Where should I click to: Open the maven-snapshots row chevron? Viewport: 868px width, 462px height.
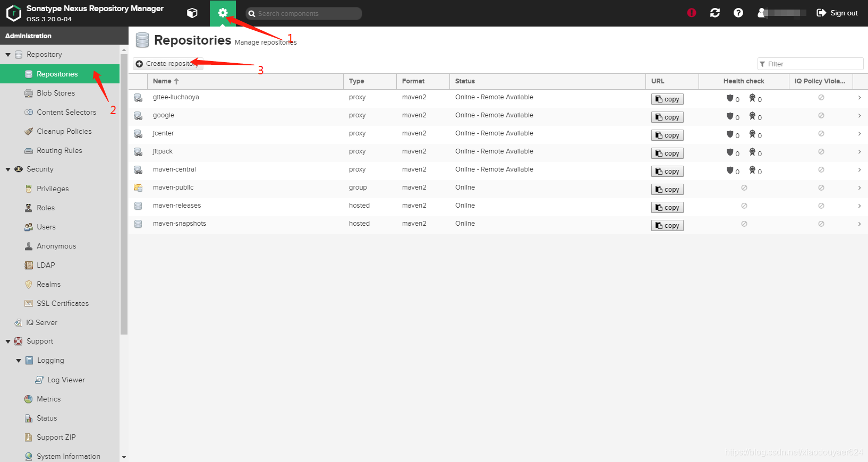860,224
